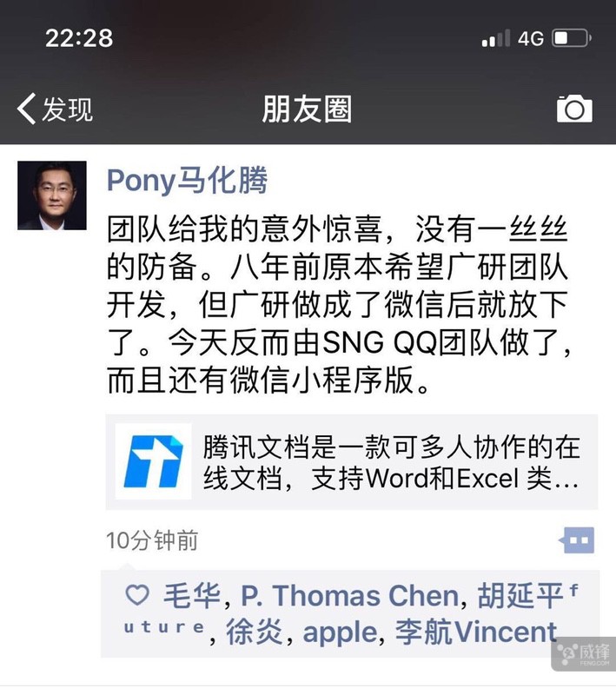Tap the battery indicator in the status bar

572,38
